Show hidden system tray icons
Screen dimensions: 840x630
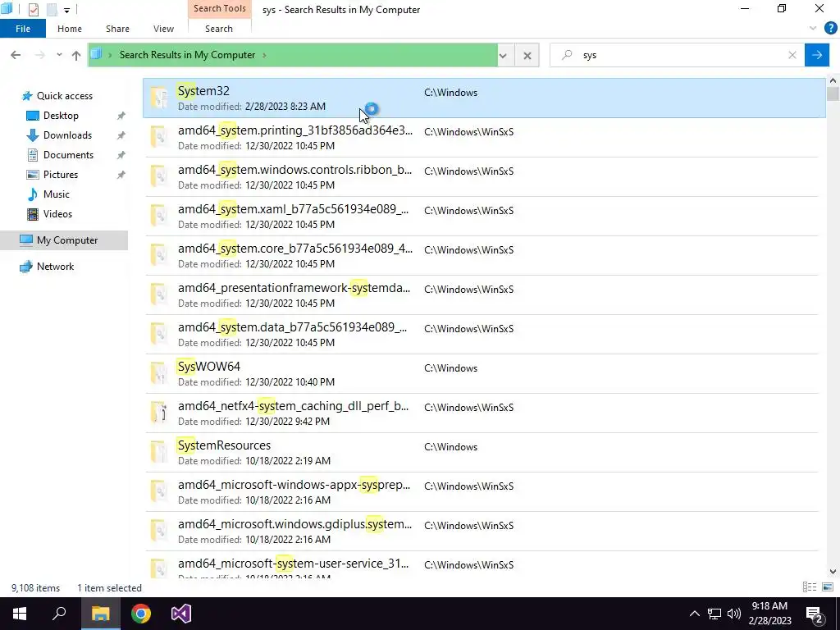click(x=694, y=614)
